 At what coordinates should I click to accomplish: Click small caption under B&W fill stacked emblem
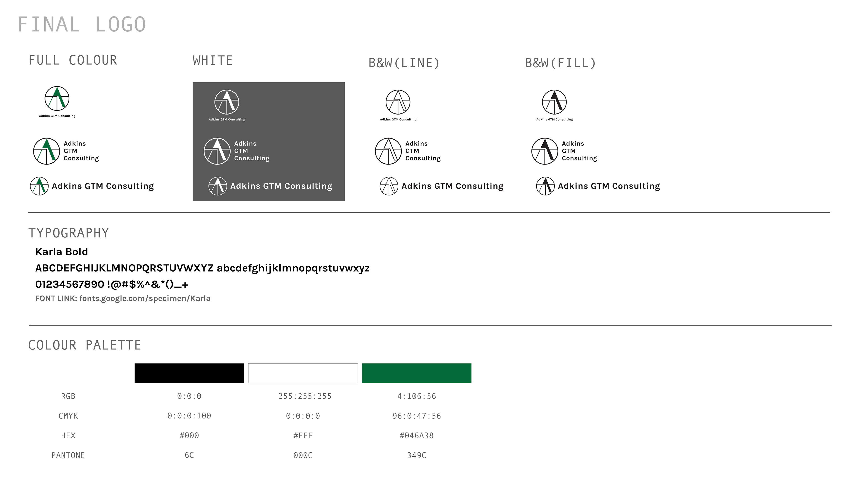[x=554, y=120]
